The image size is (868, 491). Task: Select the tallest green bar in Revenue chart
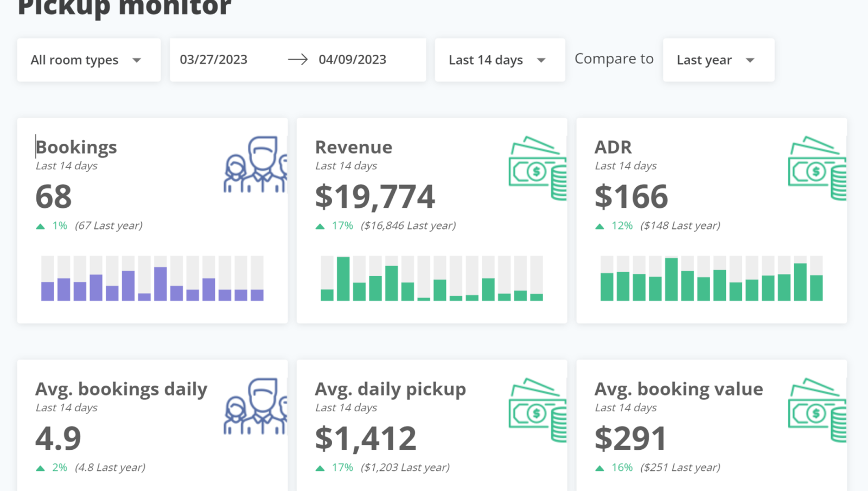pyautogui.click(x=343, y=279)
